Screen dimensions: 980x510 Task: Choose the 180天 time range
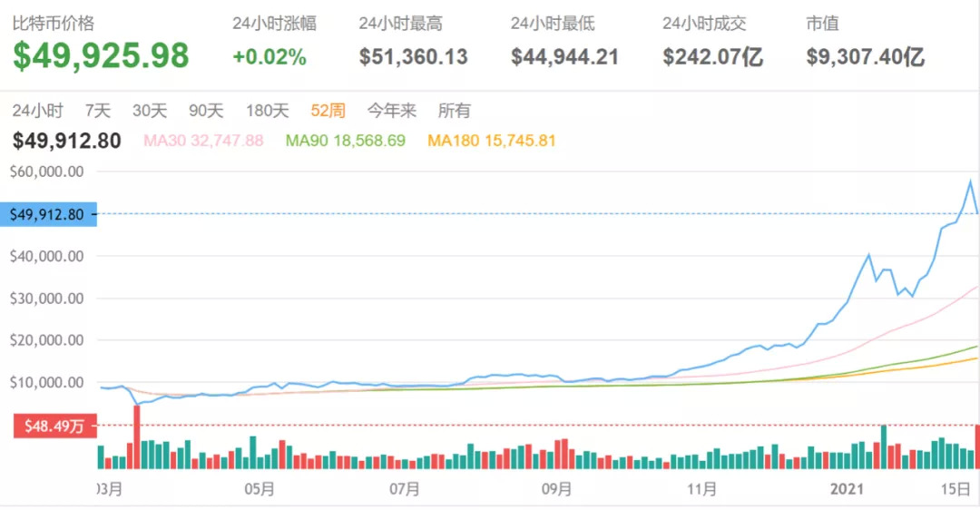267,111
